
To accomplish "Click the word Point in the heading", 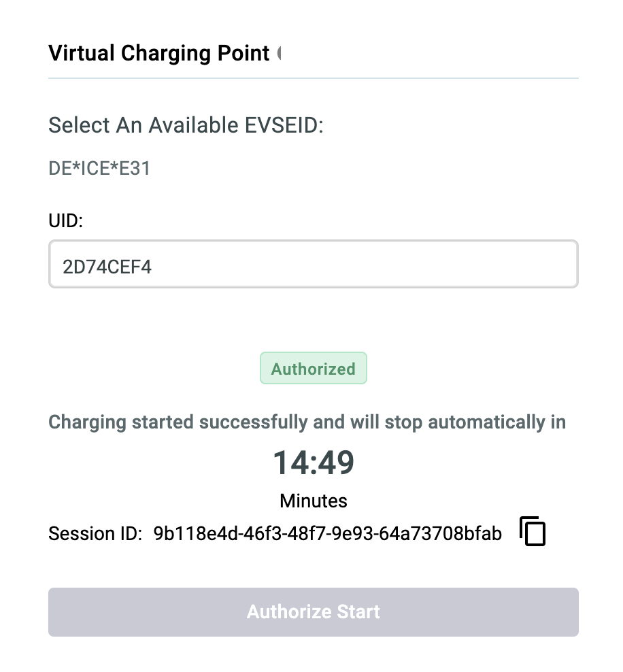I will tap(243, 54).
